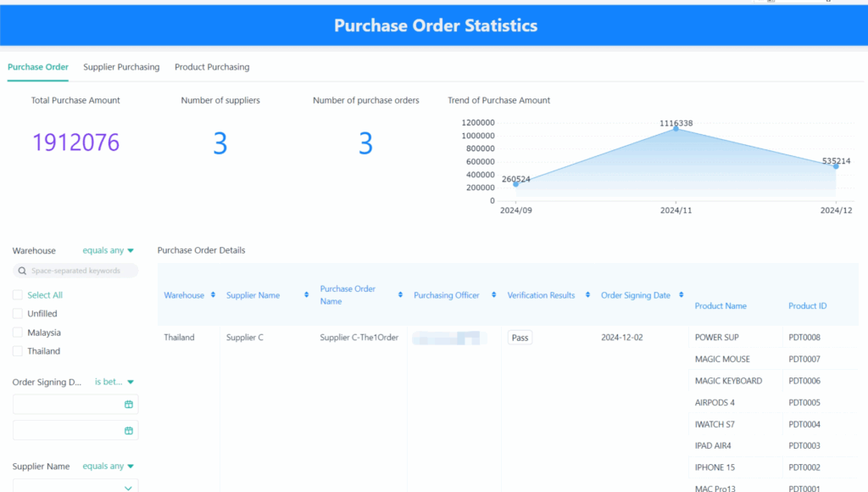Click the 2024/11 data point on trend chart
868x492 pixels.
(x=676, y=128)
